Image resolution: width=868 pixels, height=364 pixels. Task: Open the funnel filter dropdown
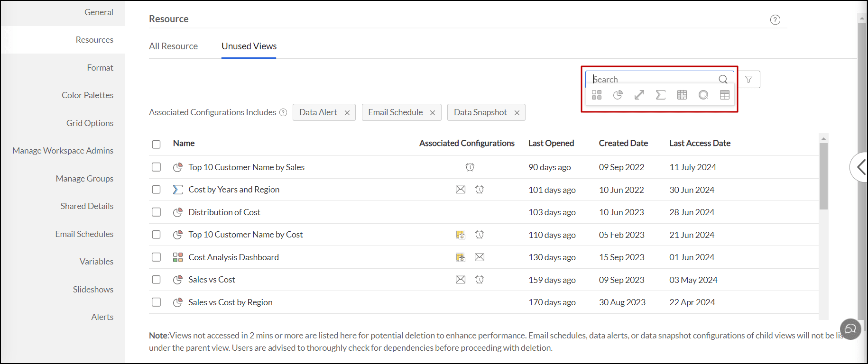click(748, 80)
